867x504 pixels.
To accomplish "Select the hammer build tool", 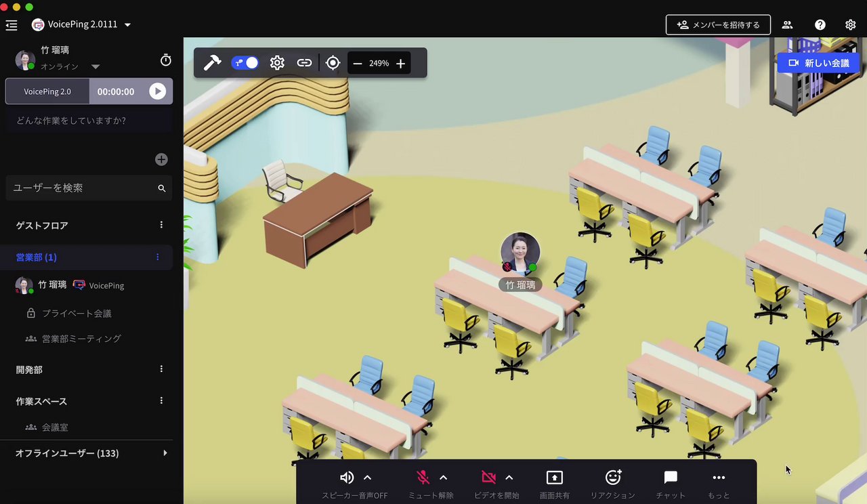I will point(212,63).
